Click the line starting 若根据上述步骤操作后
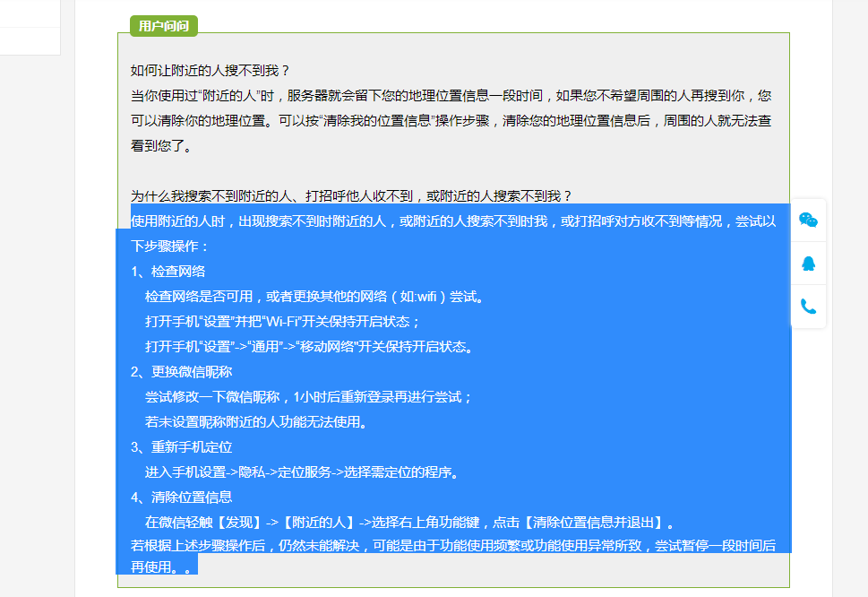Viewport: 868px width, 597px height. pos(453,546)
